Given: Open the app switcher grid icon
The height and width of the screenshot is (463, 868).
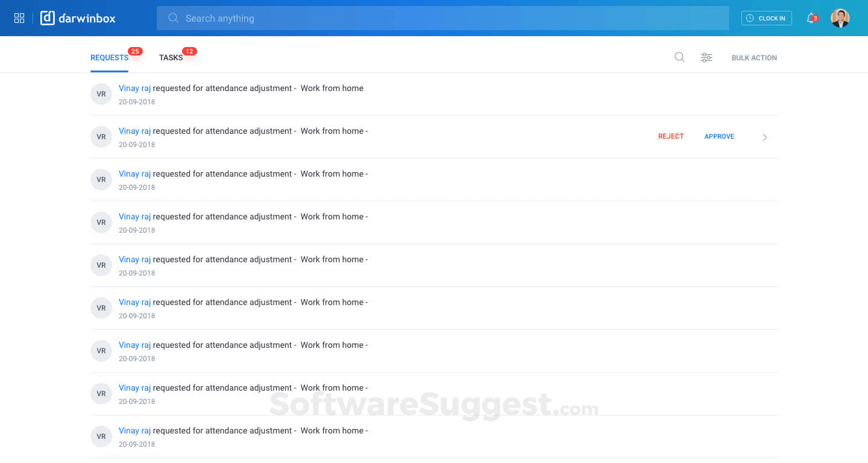Looking at the screenshot, I should (x=19, y=17).
